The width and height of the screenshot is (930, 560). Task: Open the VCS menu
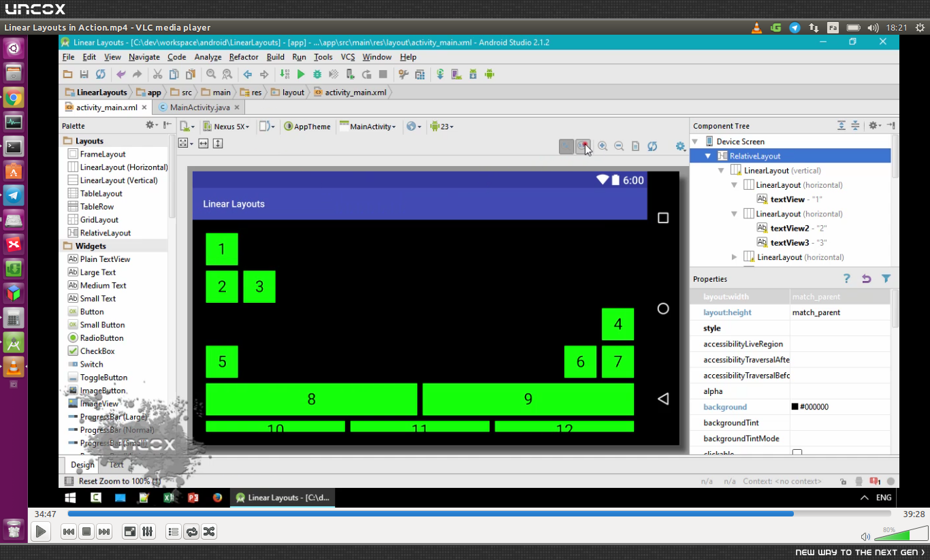348,57
